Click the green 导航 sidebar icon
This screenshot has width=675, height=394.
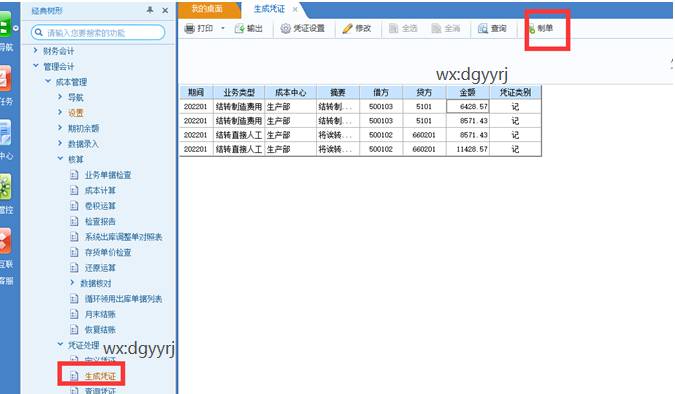coord(6,25)
